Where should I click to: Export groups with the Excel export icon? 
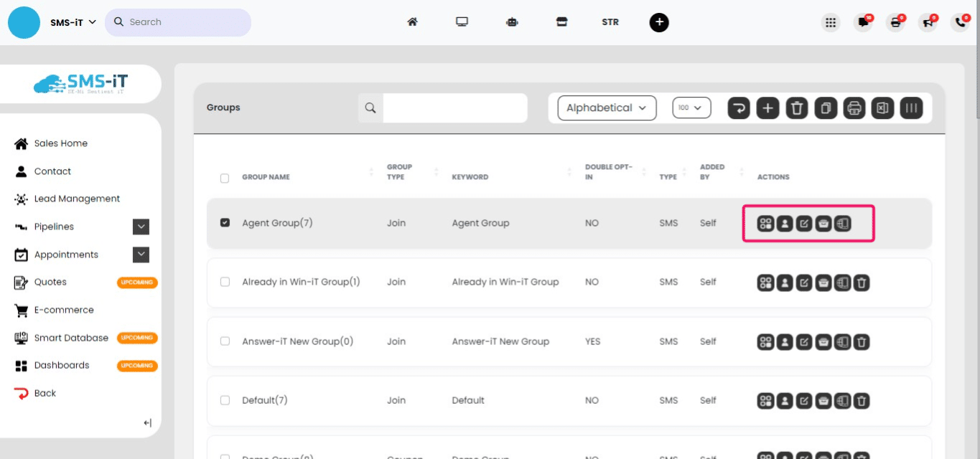click(882, 108)
